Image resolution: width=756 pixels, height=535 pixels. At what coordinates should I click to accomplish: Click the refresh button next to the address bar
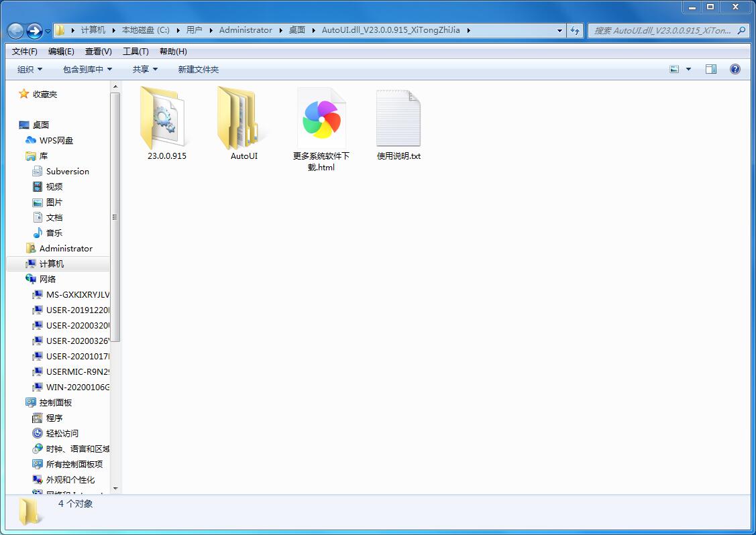point(575,30)
